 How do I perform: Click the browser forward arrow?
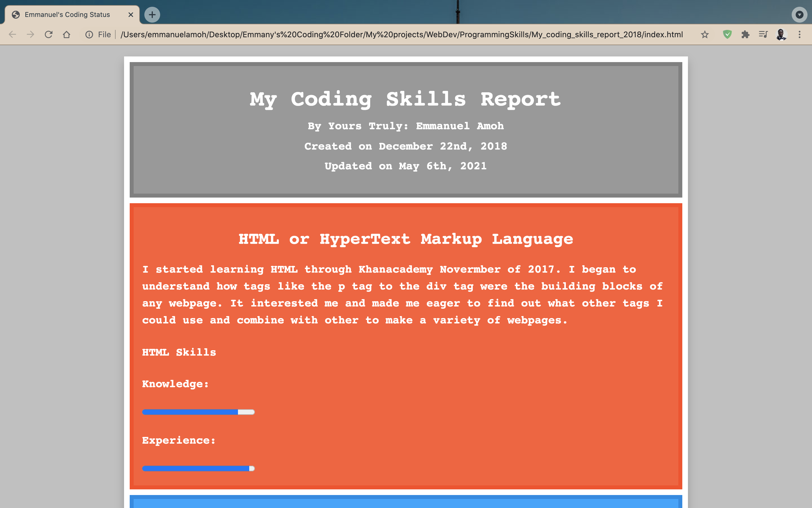point(30,34)
